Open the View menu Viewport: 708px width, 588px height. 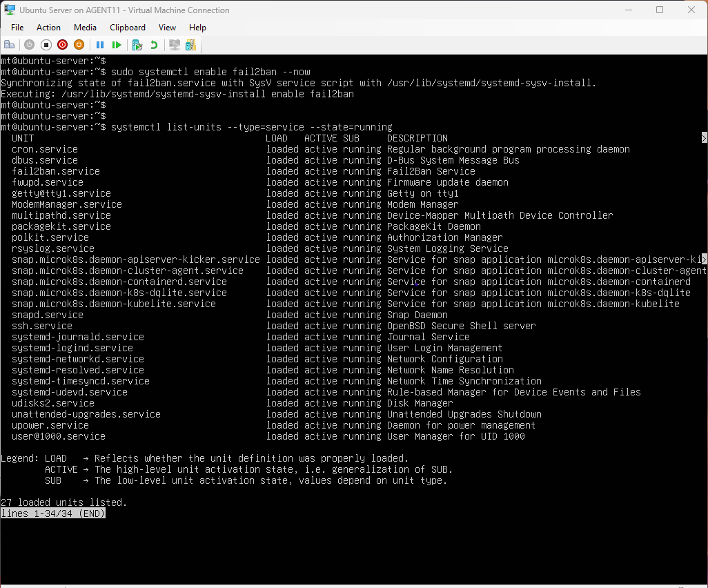167,28
